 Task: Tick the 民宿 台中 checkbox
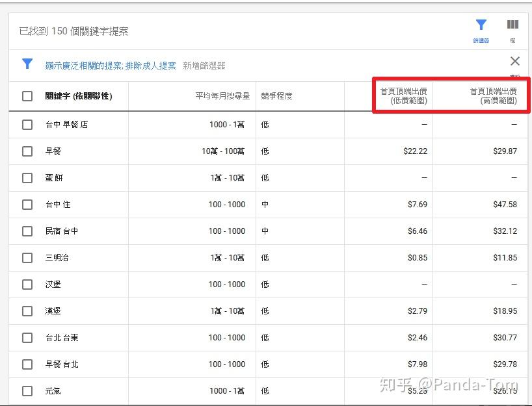tap(27, 231)
